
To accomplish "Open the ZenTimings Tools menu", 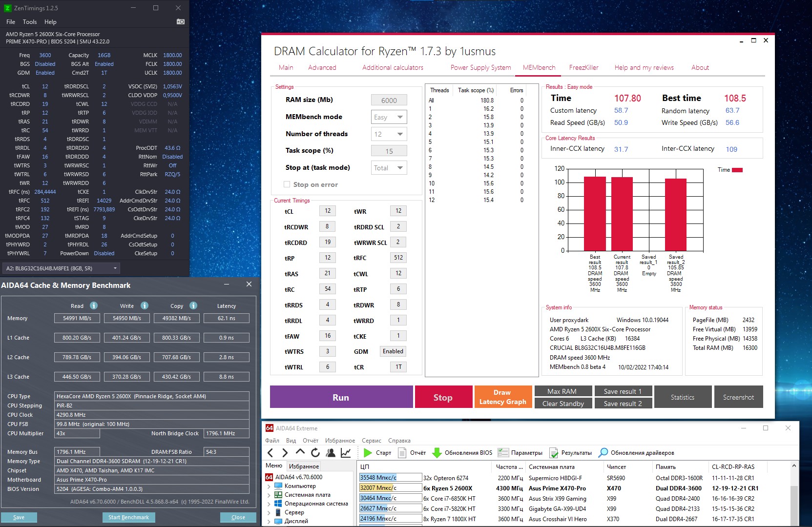I will coord(30,22).
